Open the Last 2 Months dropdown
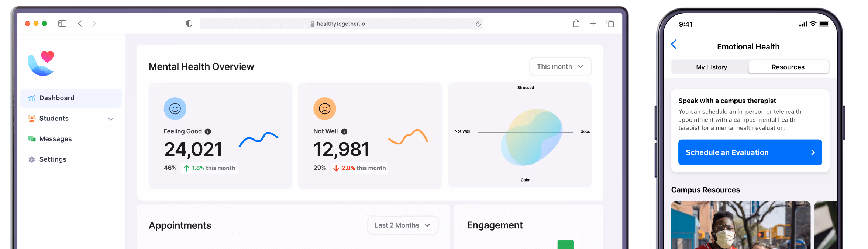 tap(403, 225)
